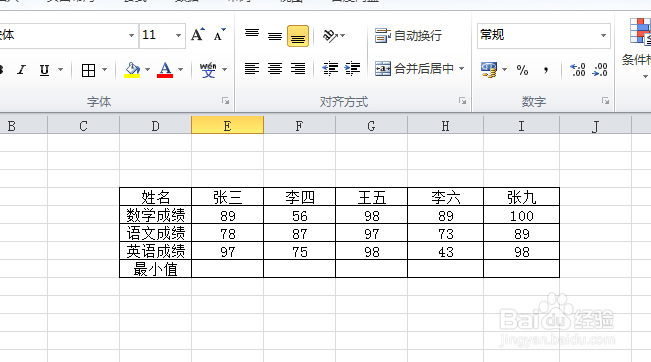Open the font name dropdown arrow

tap(131, 36)
